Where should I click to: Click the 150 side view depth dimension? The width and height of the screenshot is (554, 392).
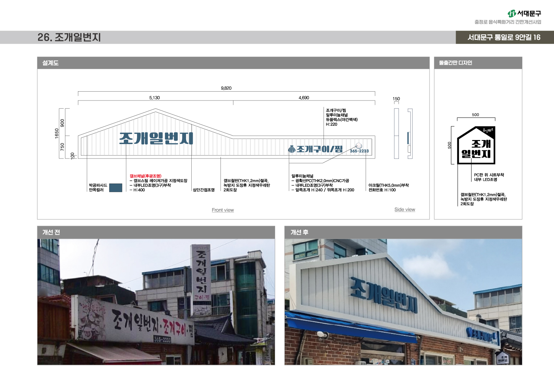pyautogui.click(x=396, y=99)
